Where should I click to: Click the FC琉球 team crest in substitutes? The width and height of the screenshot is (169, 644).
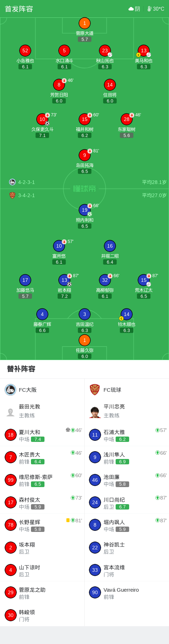tap(95, 390)
